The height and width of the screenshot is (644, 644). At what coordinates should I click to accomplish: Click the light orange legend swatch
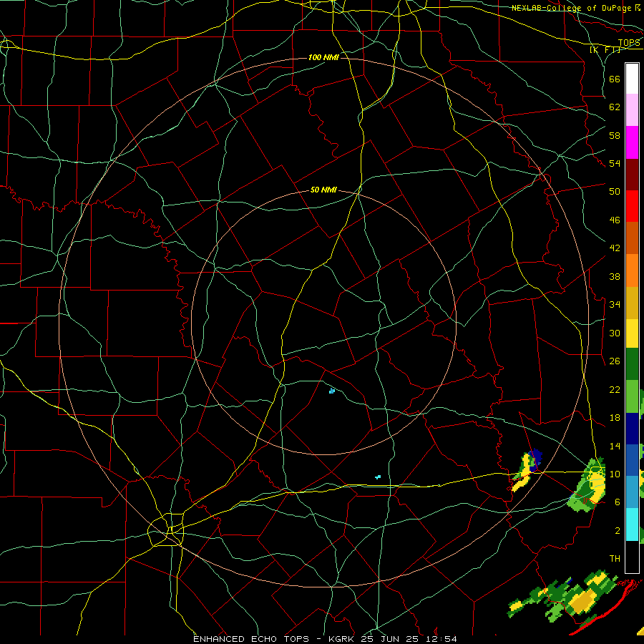(x=632, y=270)
